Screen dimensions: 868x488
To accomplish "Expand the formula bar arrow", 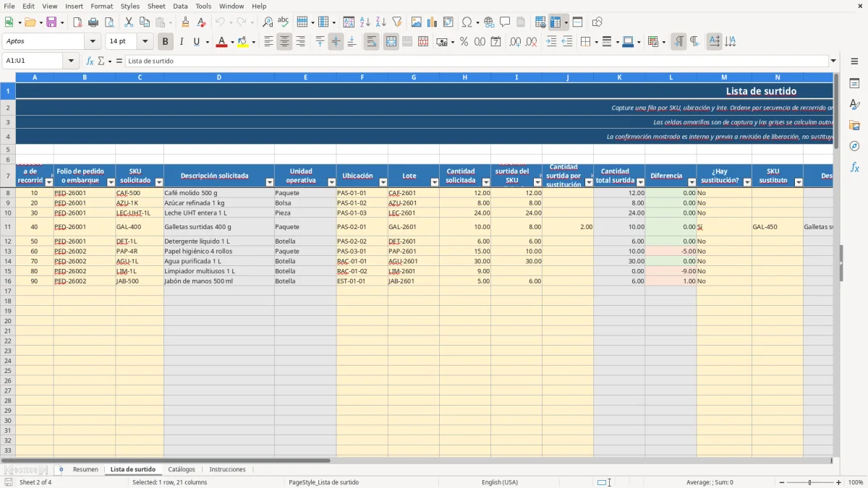I will 833,61.
